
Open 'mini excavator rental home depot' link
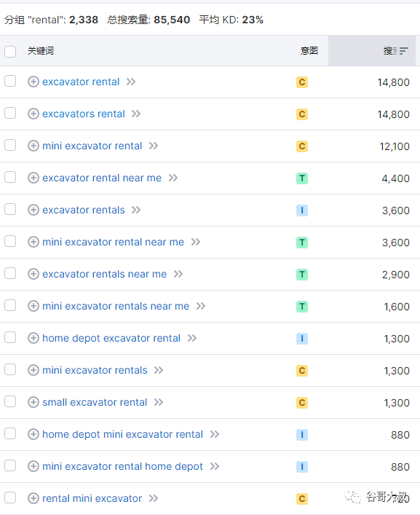pyautogui.click(x=122, y=466)
